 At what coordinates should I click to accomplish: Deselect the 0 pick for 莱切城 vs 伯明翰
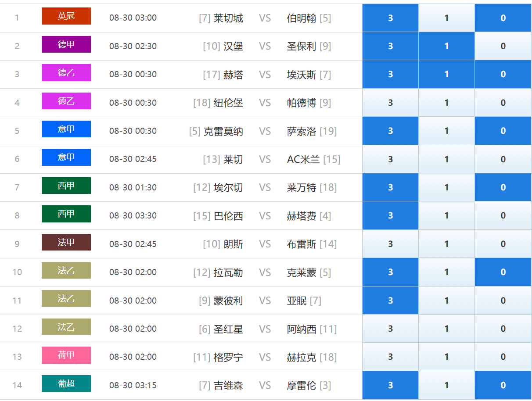click(503, 18)
